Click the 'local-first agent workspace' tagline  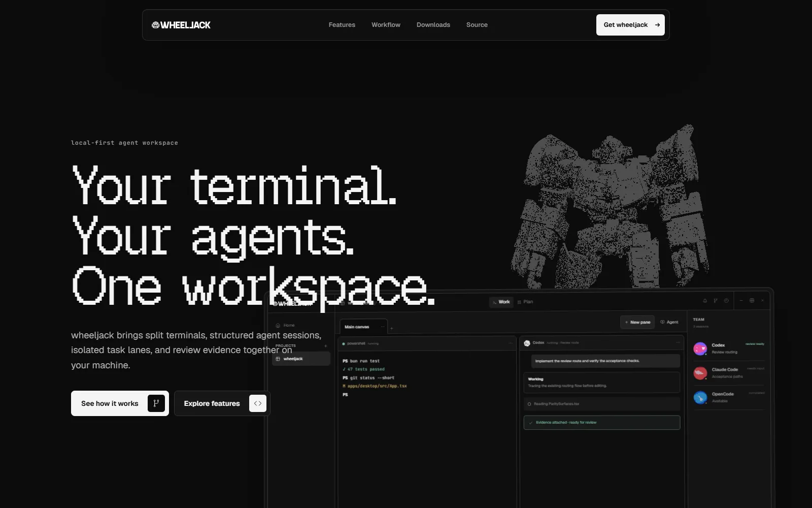click(124, 143)
